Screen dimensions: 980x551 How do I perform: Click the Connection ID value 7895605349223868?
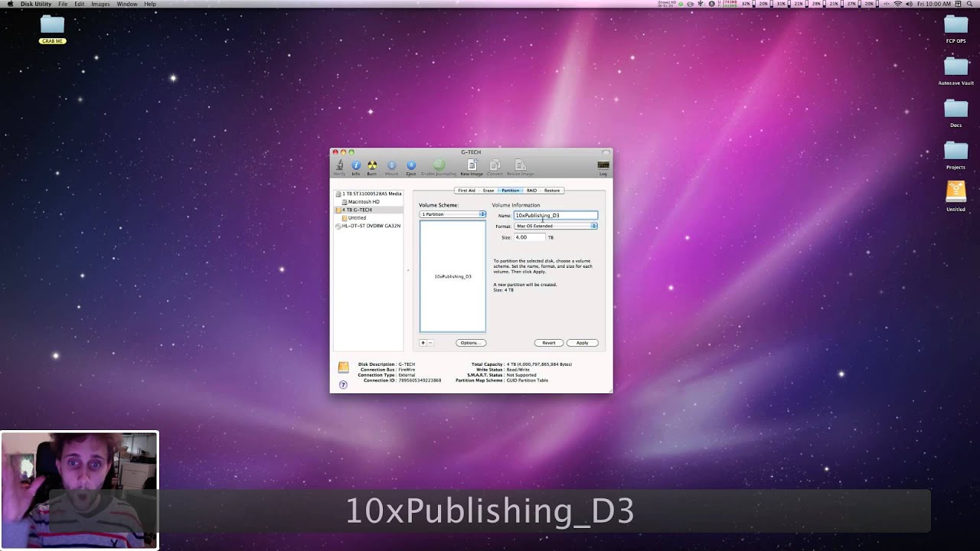coord(420,380)
